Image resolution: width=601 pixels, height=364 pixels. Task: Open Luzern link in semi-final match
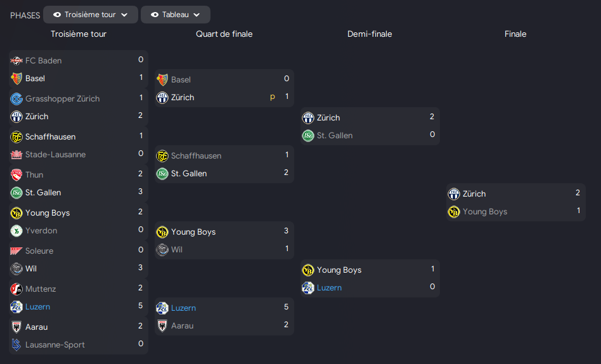point(329,288)
